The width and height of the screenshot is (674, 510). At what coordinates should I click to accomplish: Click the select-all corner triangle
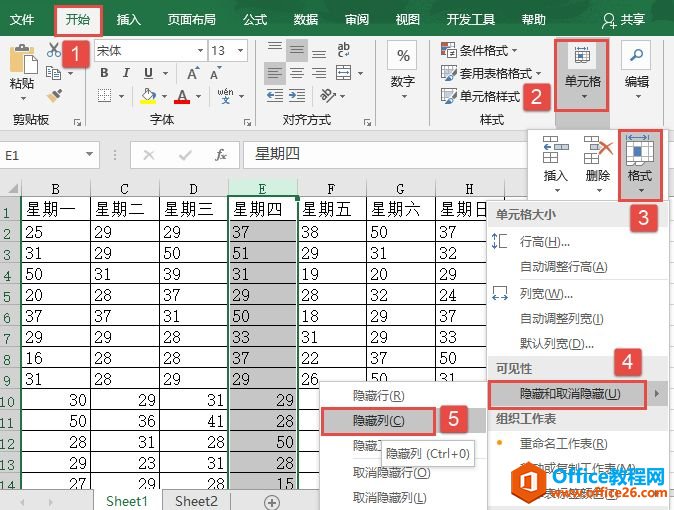[12, 188]
